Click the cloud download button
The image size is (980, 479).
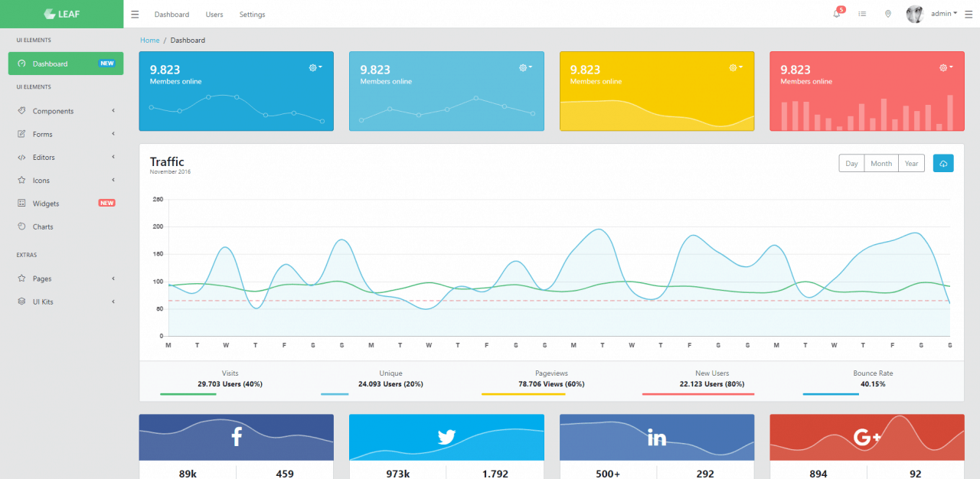tap(943, 164)
